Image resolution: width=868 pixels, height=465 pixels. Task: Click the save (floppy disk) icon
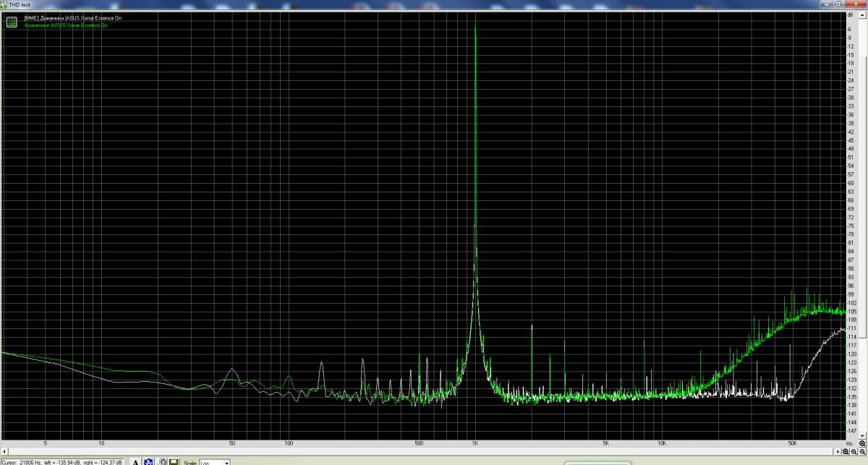174,462
